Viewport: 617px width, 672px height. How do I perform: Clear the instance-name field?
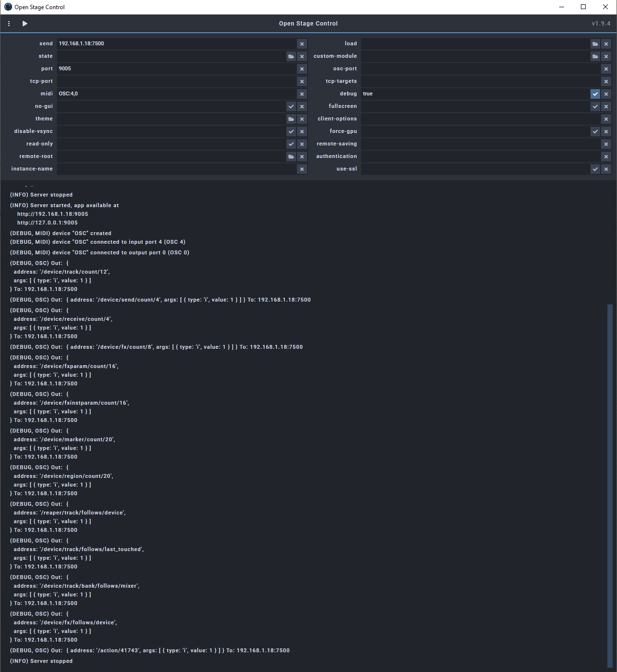(302, 169)
